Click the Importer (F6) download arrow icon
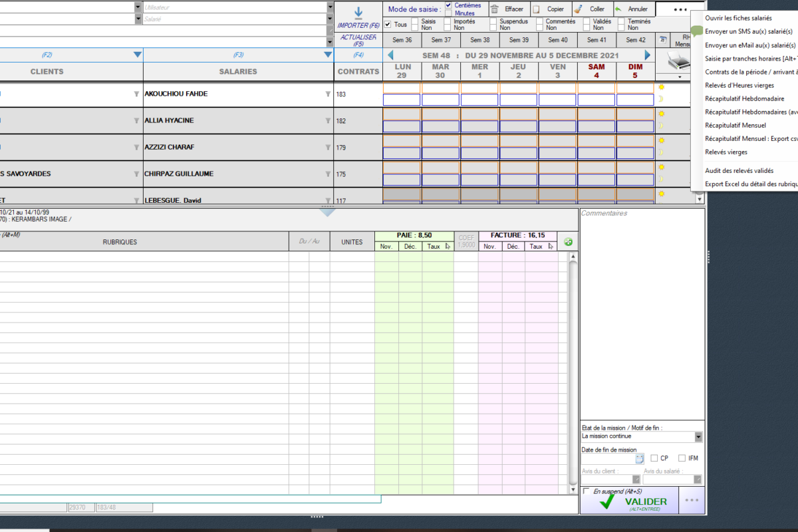This screenshot has height=532, width=798. (358, 12)
